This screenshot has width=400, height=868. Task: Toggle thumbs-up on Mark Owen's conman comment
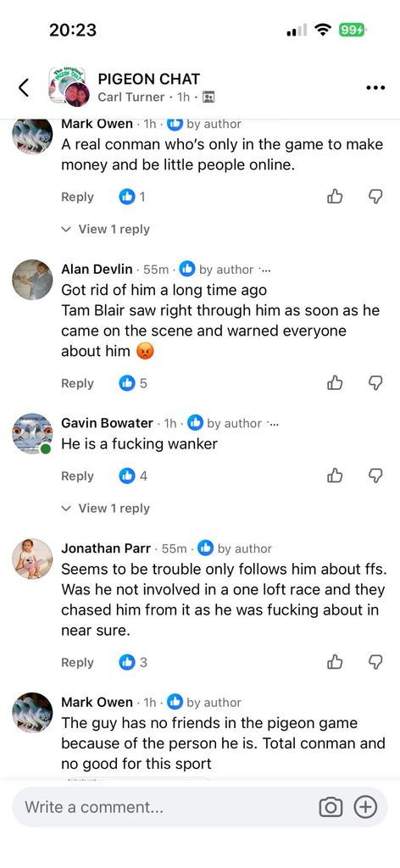[x=336, y=196]
